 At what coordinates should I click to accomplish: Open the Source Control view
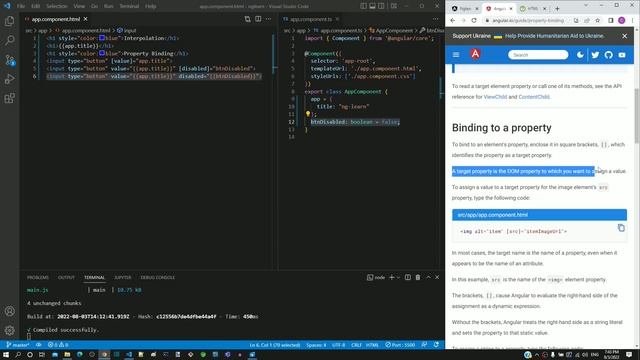tap(9, 60)
